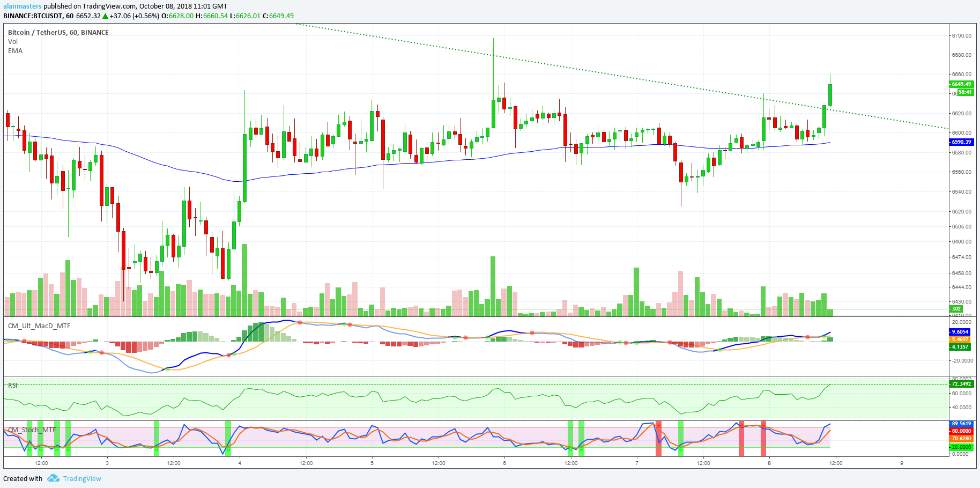
Task: Click the day 6 time axis label
Action: click(x=504, y=463)
